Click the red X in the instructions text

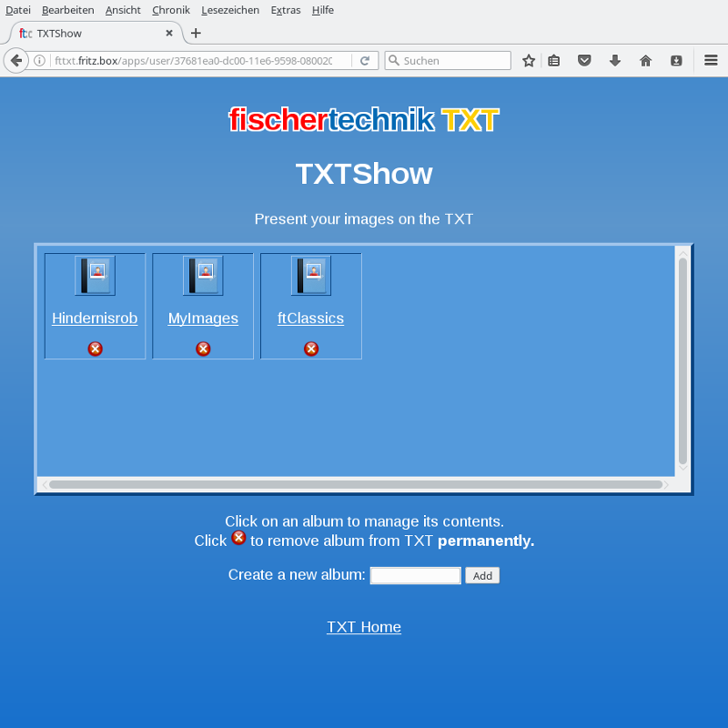[x=238, y=538]
